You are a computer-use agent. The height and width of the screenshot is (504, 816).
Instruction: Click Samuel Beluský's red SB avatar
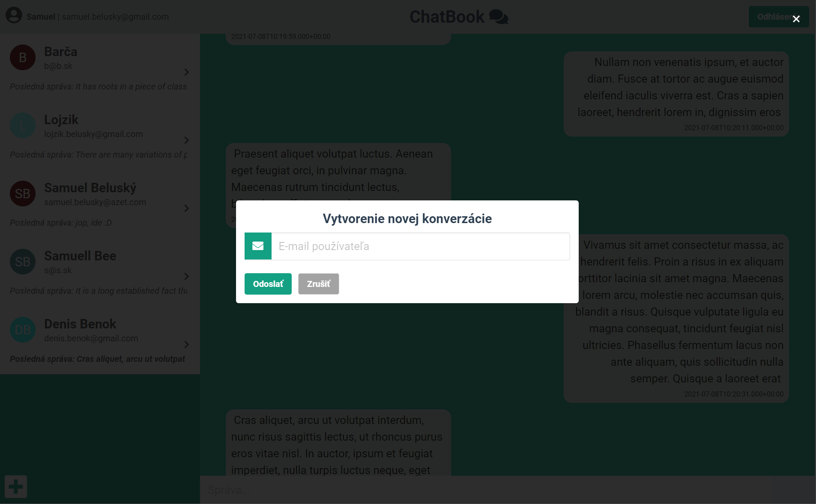pyautogui.click(x=23, y=194)
